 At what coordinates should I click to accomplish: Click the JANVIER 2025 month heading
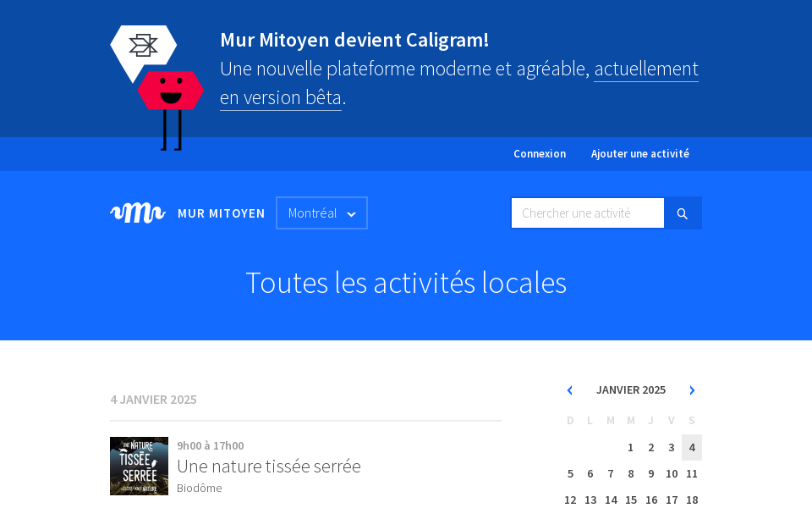[x=630, y=390]
